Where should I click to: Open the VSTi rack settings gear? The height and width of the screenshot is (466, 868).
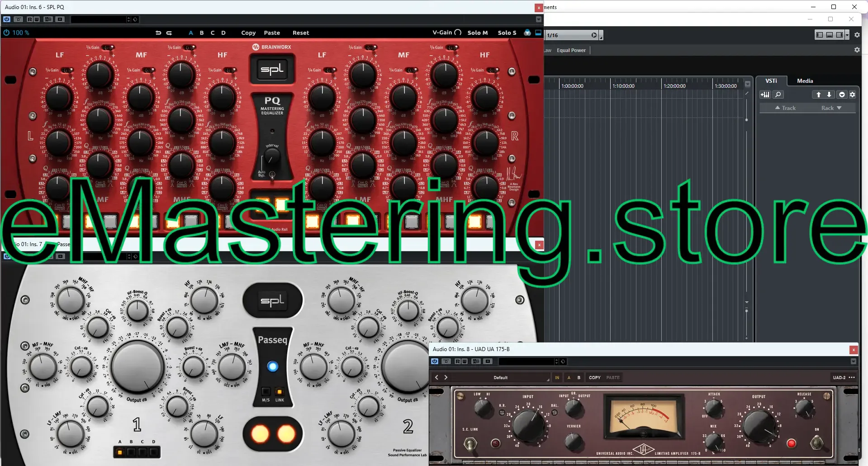point(852,95)
